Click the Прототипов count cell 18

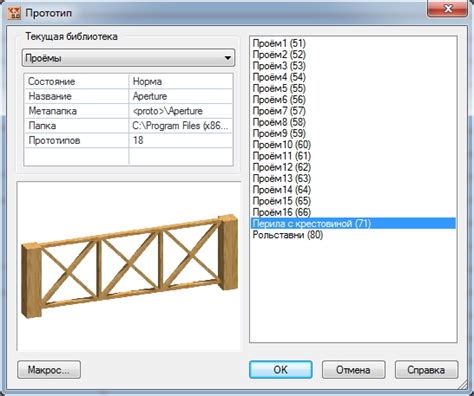tap(181, 140)
